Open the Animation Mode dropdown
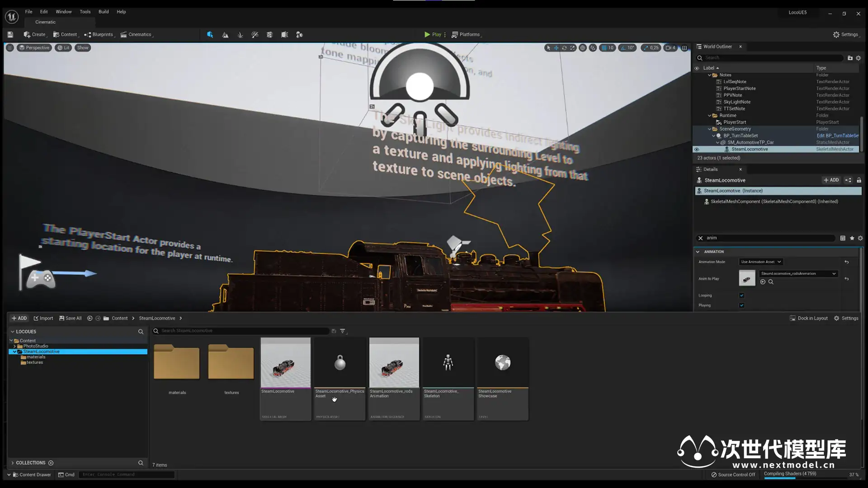Image resolution: width=868 pixels, height=488 pixels. point(761,262)
